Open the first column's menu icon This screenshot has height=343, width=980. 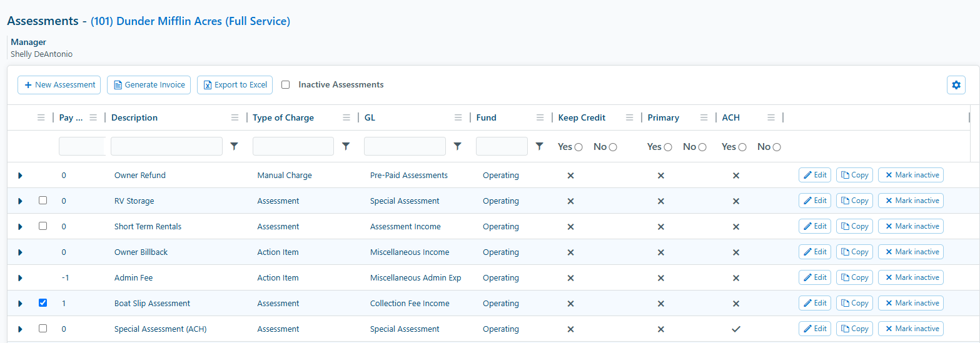coord(41,117)
